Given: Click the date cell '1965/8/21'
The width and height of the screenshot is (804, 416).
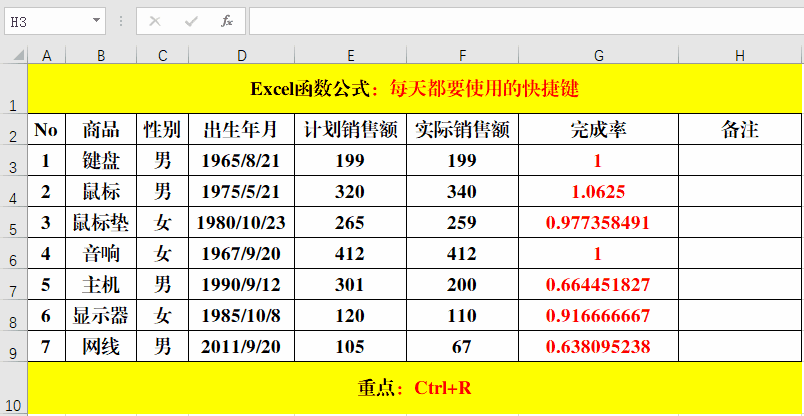Looking at the screenshot, I should tap(242, 161).
